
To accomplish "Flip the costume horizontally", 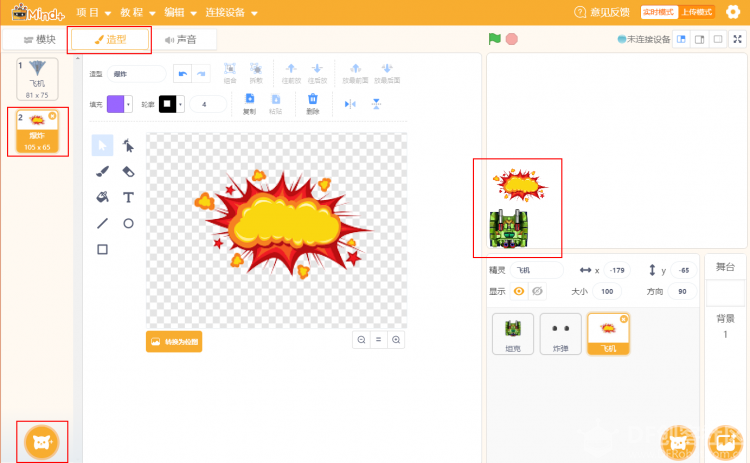I will pyautogui.click(x=350, y=104).
